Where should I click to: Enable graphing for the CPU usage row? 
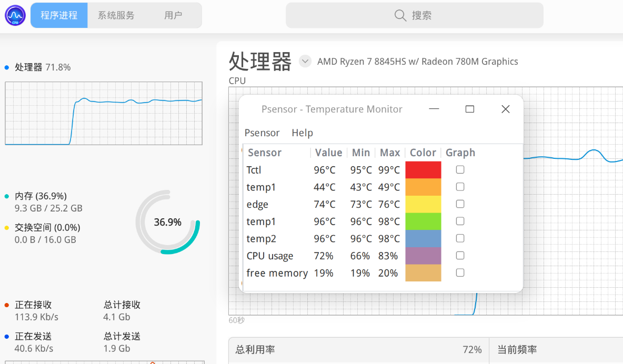(460, 256)
